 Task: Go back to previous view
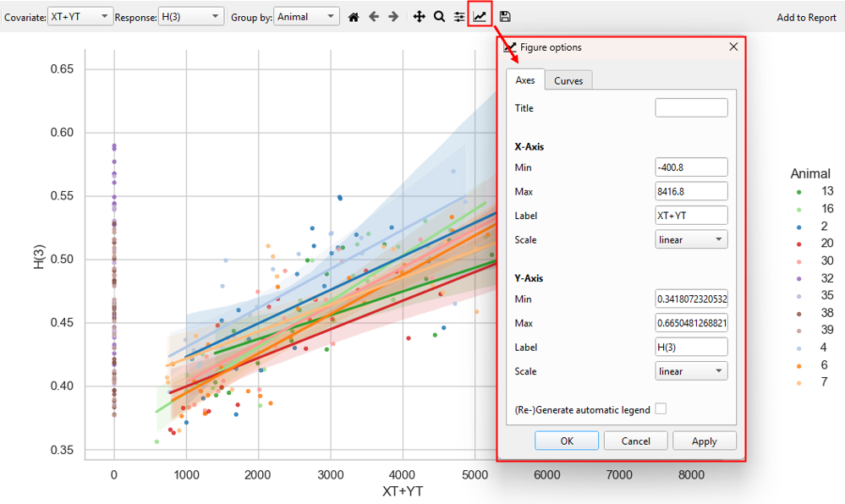point(376,15)
